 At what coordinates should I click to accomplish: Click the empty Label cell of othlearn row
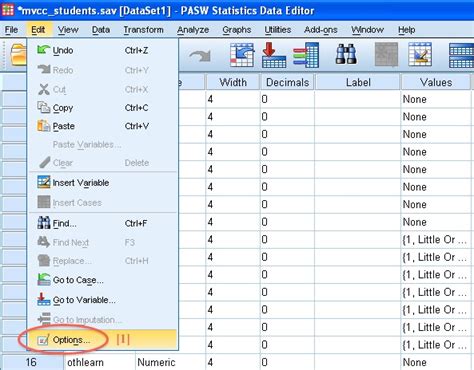pyautogui.click(x=357, y=362)
